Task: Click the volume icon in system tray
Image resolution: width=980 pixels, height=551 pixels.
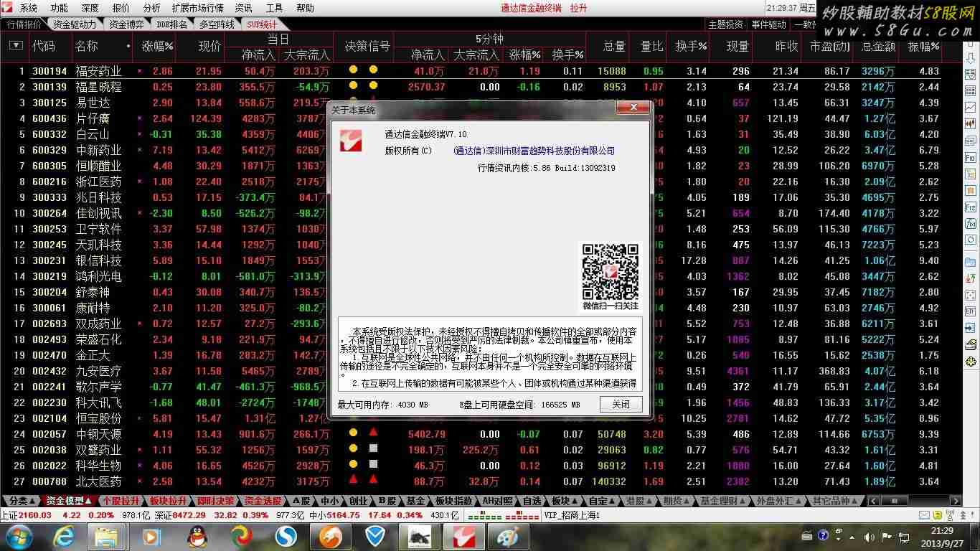Action: pyautogui.click(x=869, y=537)
